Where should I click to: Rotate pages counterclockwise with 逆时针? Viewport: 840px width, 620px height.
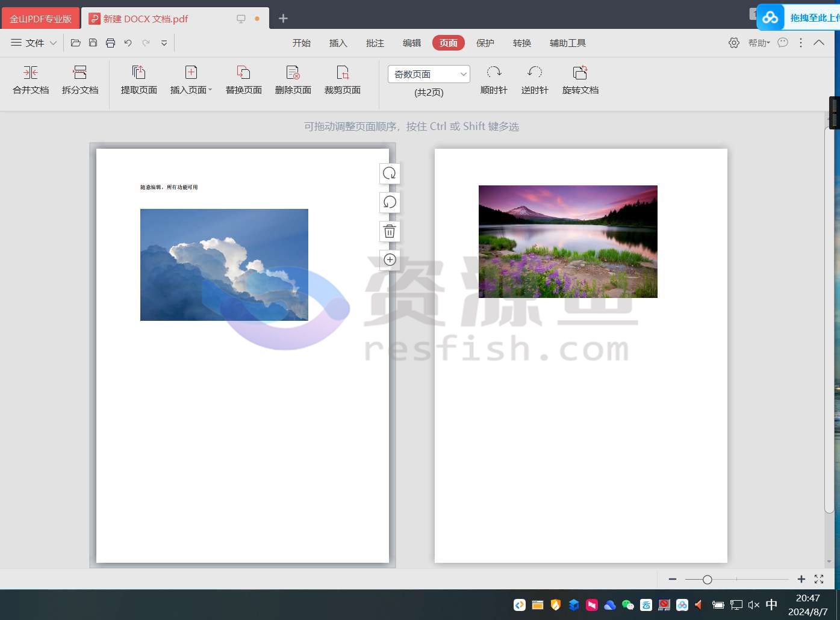tap(535, 80)
